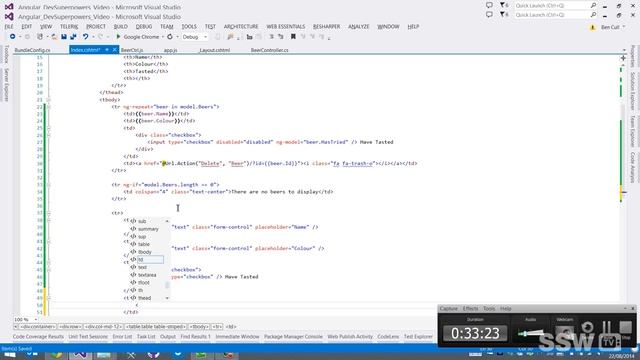640x360 pixels.
Task: Open the ARCHITECTURE menu
Action: click(241, 27)
